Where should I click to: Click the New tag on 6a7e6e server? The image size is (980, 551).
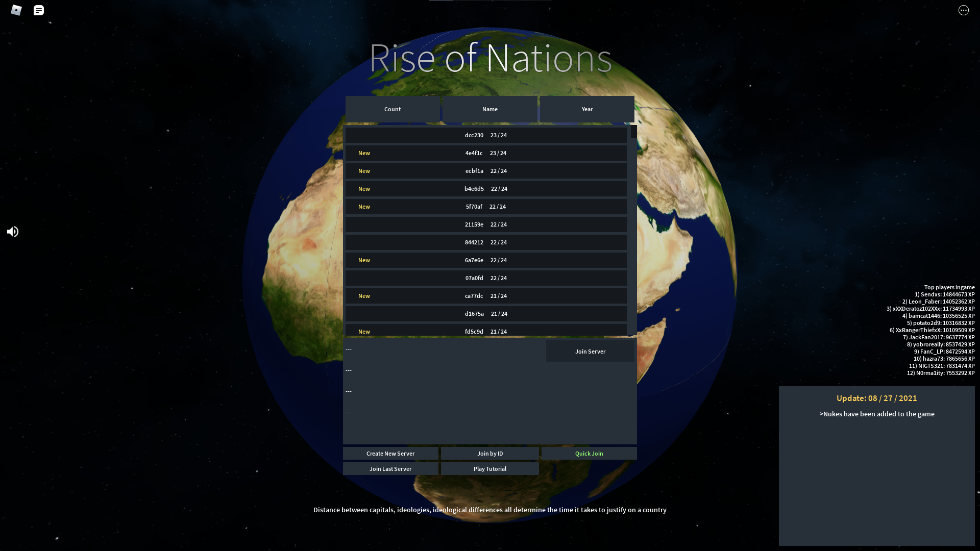[x=363, y=260]
